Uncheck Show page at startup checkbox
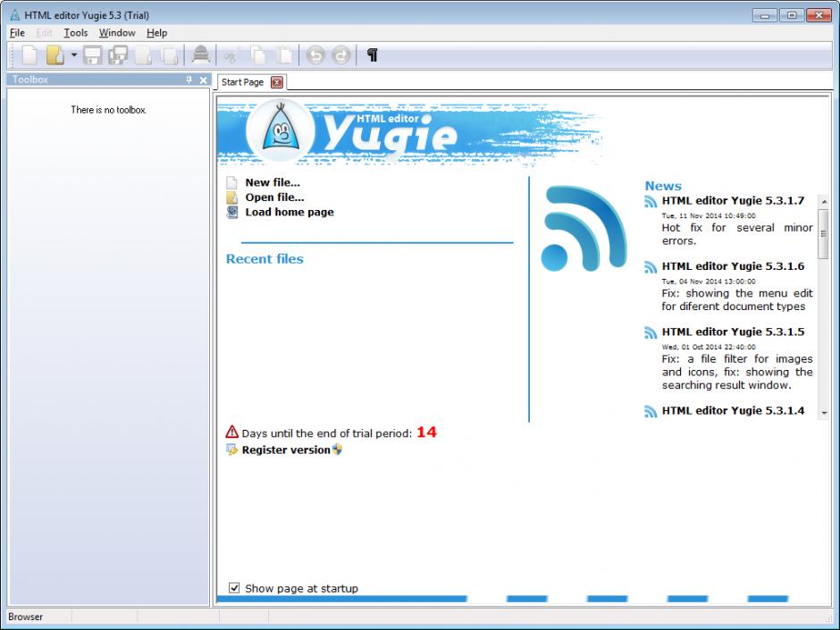 click(234, 588)
